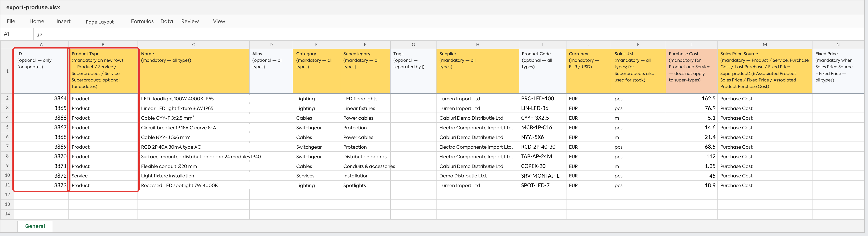The width and height of the screenshot is (868, 236).
Task: Select column B header
Action: tap(103, 45)
